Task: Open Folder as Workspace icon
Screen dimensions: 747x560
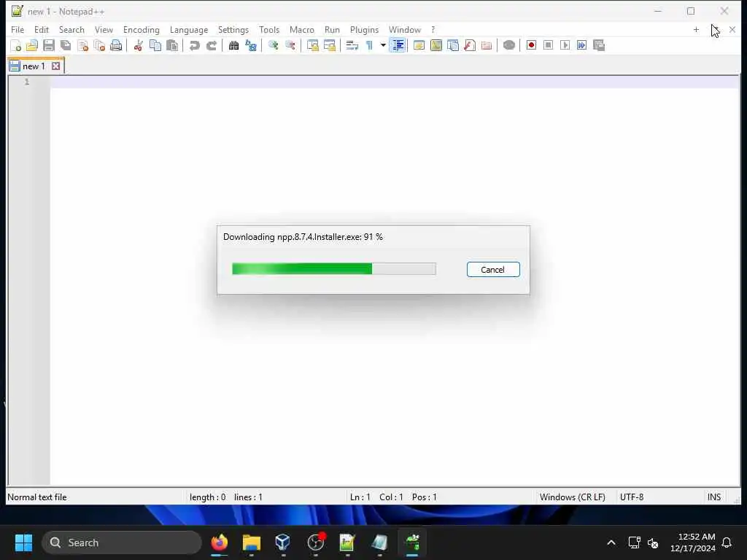Action: pos(487,45)
